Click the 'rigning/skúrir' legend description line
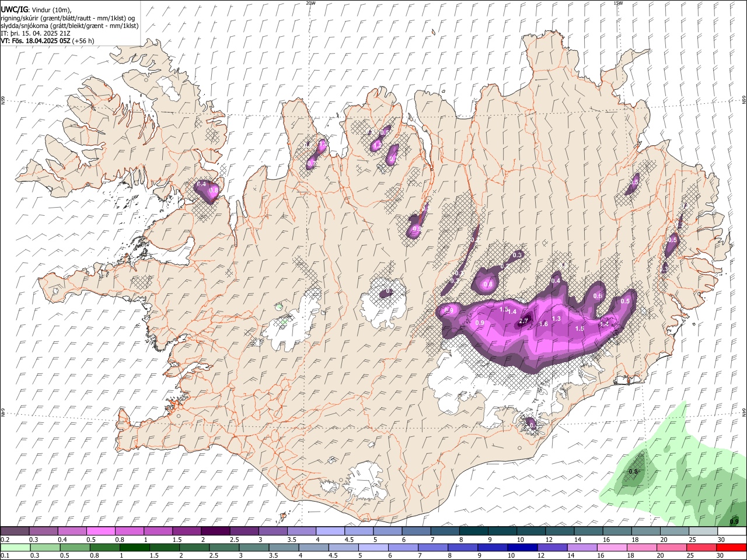Viewport: 747px width, 560px height. pyautogui.click(x=69, y=18)
